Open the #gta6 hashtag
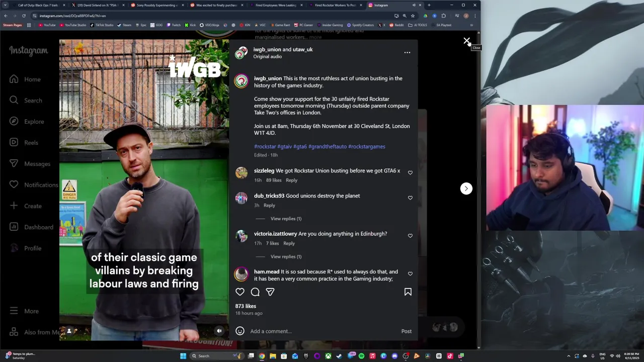Screen dimensions: 644x362 click(300, 146)
